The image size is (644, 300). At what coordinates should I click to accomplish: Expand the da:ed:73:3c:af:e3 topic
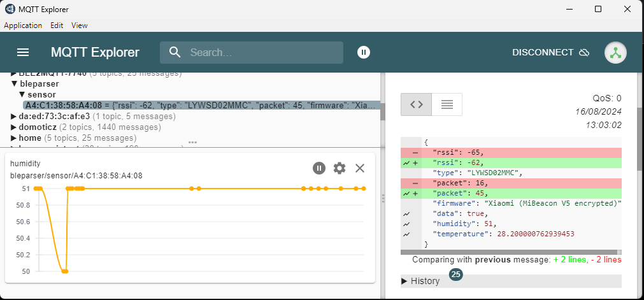click(x=14, y=117)
